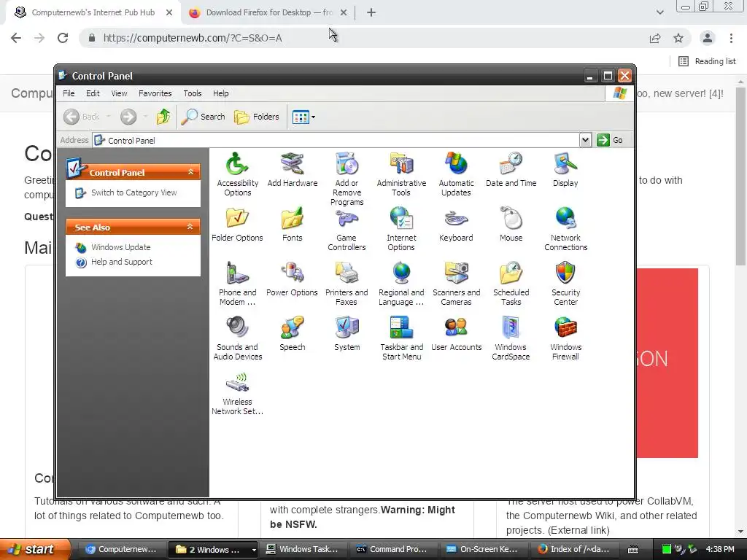Open the Edit menu
Viewport: 747px width, 560px height.
(93, 93)
